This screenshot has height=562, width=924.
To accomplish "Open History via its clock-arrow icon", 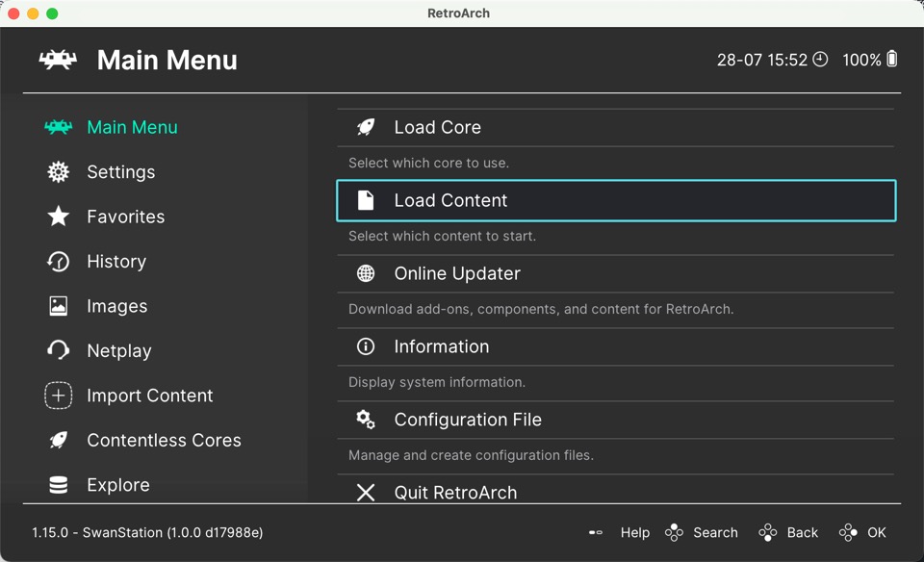I will [58, 261].
